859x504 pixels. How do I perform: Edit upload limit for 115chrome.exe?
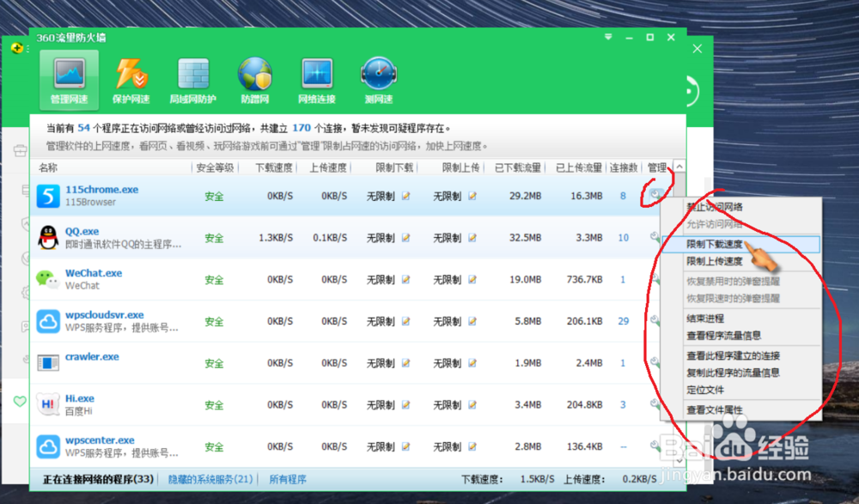pyautogui.click(x=472, y=196)
